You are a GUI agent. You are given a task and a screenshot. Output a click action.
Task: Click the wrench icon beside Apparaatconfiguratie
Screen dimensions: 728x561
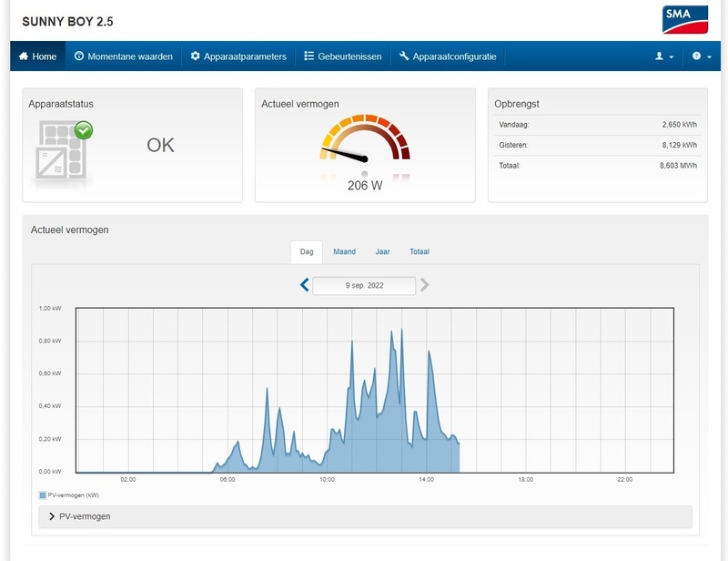pyautogui.click(x=404, y=56)
